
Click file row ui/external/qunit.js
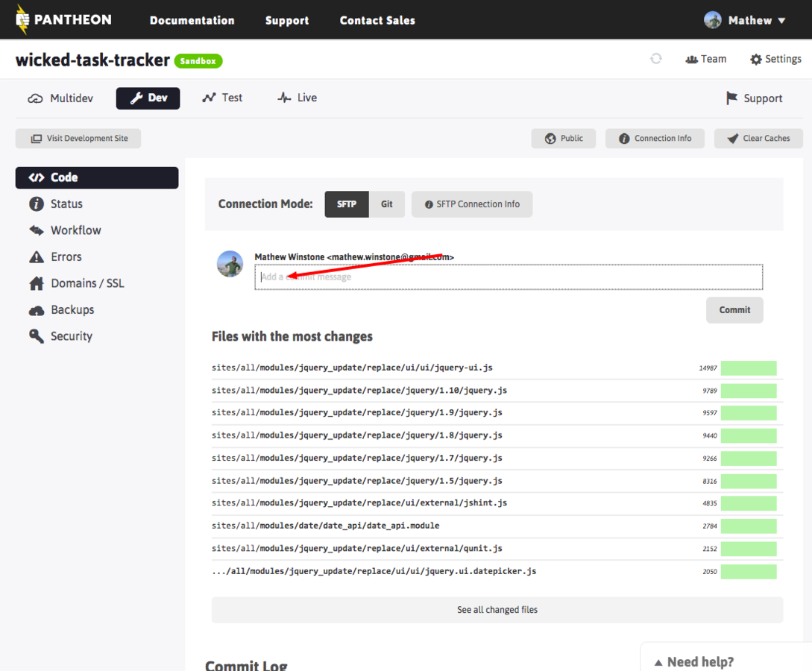point(497,548)
